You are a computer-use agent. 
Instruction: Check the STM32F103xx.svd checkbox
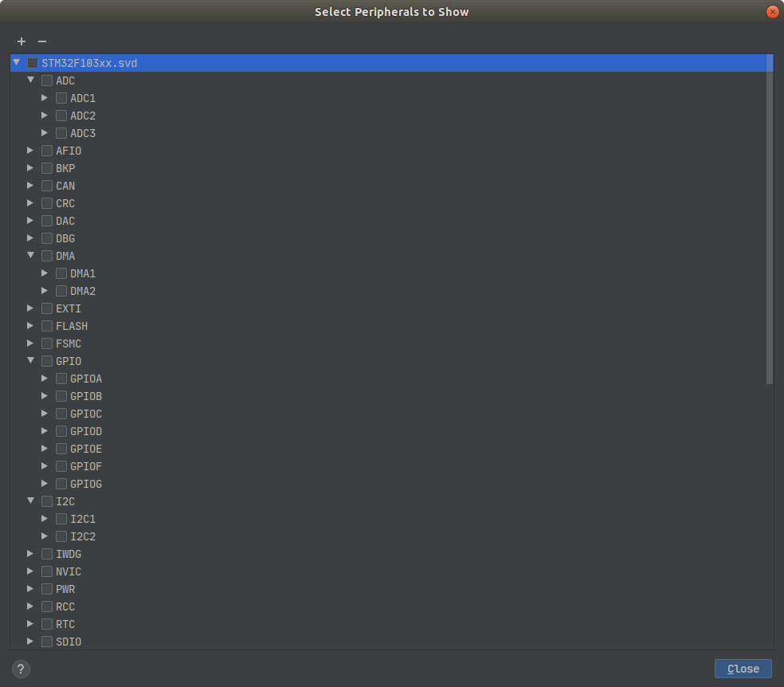33,63
